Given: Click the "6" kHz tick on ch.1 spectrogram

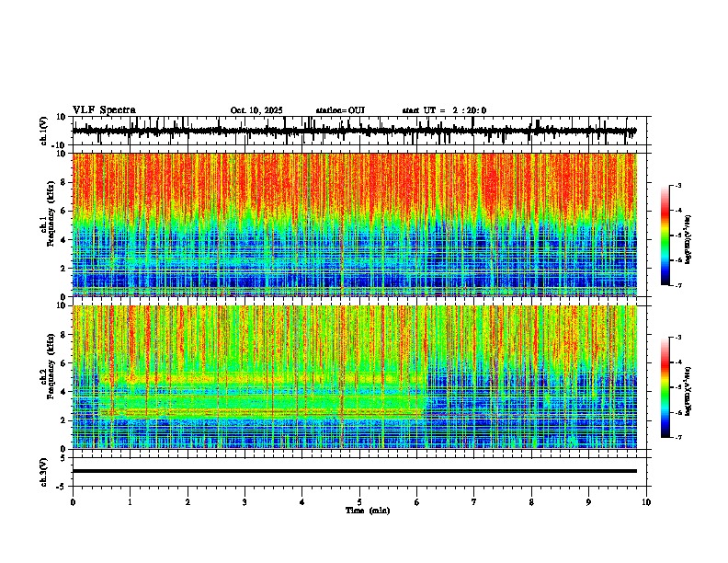Looking at the screenshot, I should click(64, 212).
